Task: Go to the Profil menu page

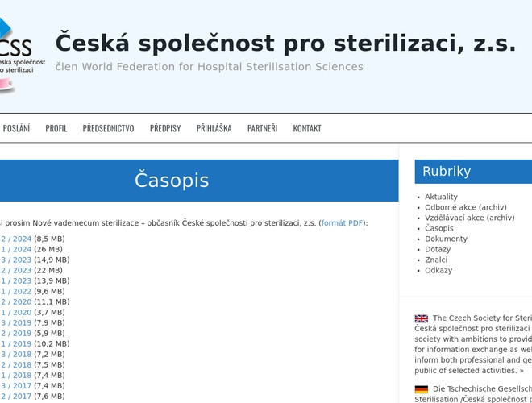Action: pos(56,128)
